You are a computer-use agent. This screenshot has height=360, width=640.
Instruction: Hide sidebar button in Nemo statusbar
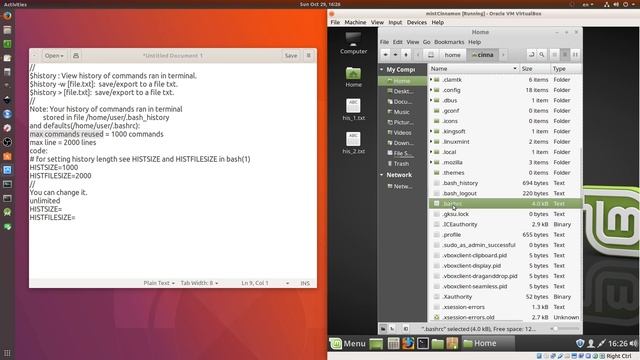(x=405, y=329)
